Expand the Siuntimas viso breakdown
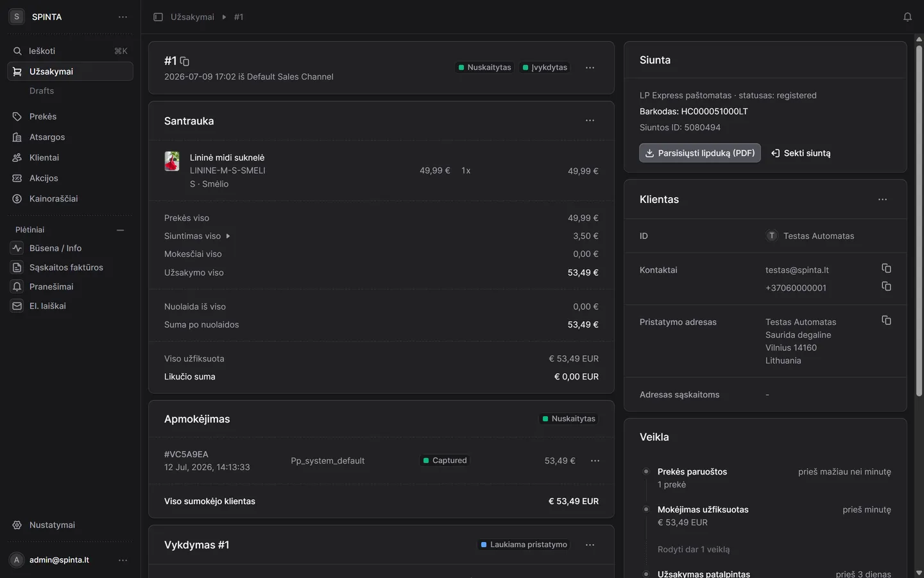This screenshot has width=924, height=578. [228, 236]
